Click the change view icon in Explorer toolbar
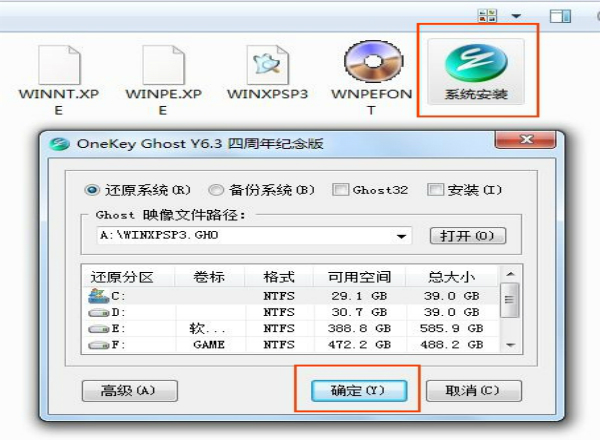600x440 pixels. (x=488, y=16)
